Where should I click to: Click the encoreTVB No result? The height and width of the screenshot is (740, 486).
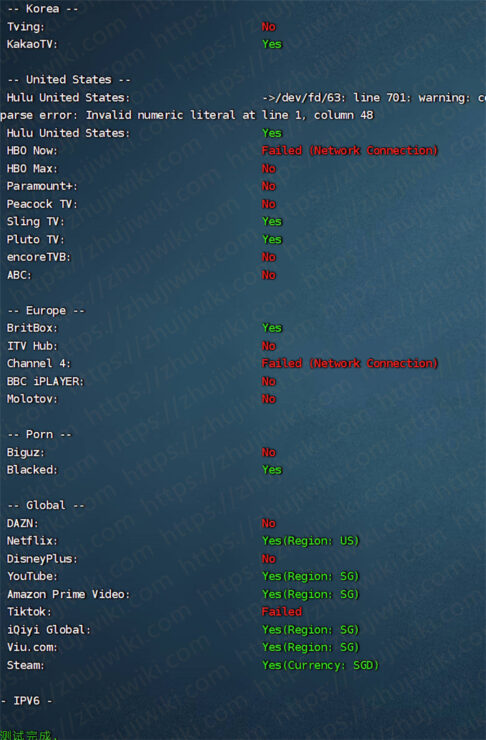point(268,257)
